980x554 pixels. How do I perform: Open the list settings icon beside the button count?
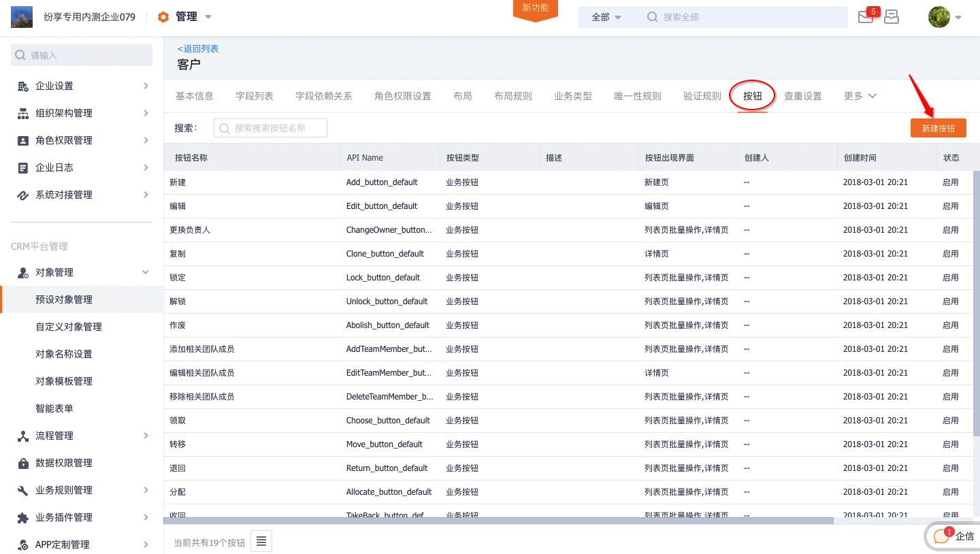[261, 542]
